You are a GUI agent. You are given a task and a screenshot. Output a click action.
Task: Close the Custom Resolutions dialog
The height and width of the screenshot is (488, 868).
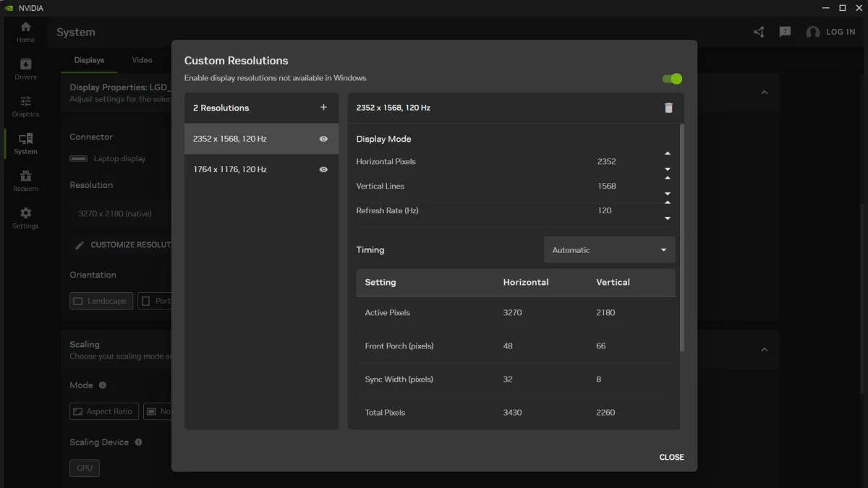click(671, 457)
